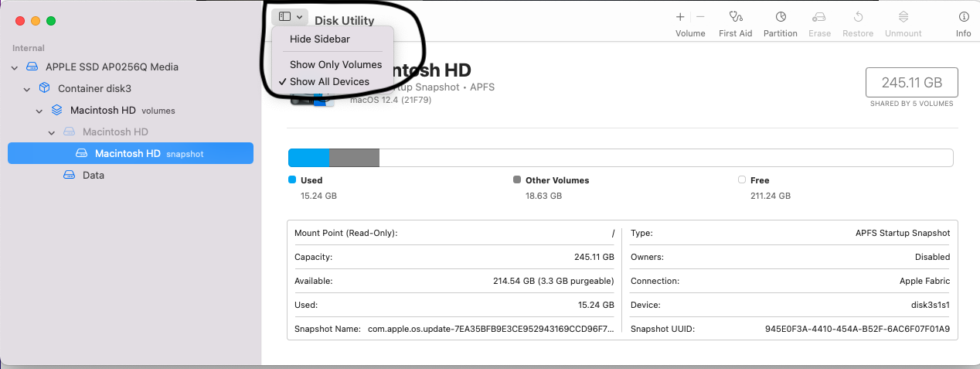Image resolution: width=980 pixels, height=369 pixels.
Task: Click the Data volume disk icon
Action: 70,176
